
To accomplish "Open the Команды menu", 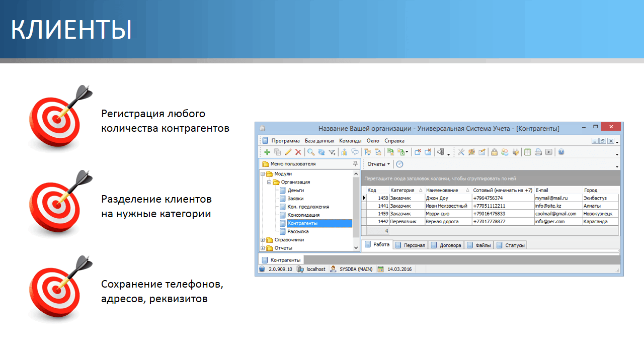I will pyautogui.click(x=350, y=141).
